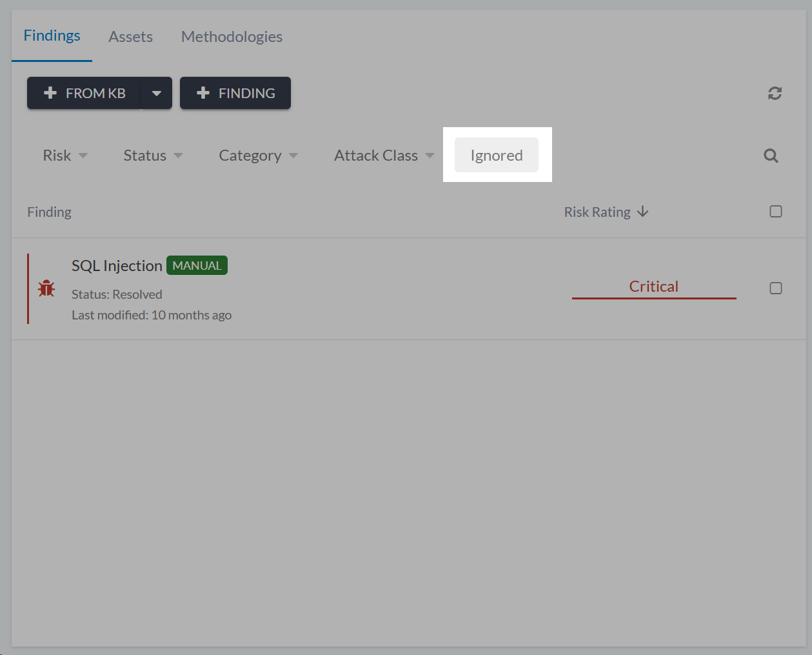The width and height of the screenshot is (812, 655).
Task: Expand the Category filter dropdown
Action: point(258,156)
